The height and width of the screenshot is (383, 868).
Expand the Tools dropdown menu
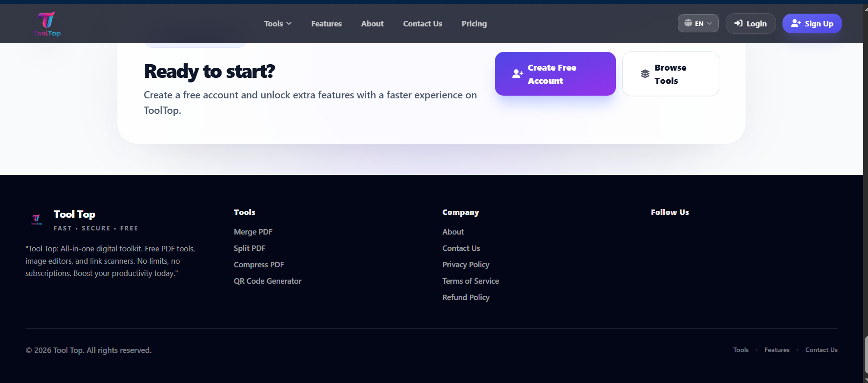278,24
